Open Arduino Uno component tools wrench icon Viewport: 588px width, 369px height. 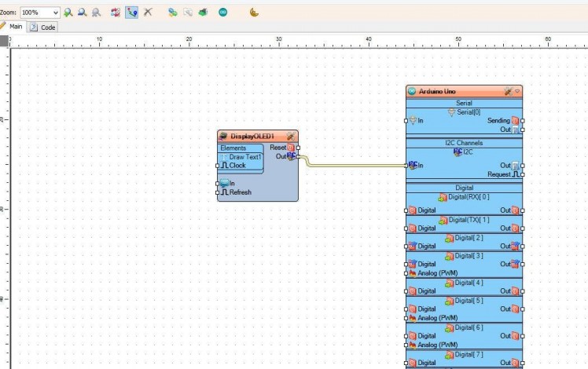click(x=508, y=91)
